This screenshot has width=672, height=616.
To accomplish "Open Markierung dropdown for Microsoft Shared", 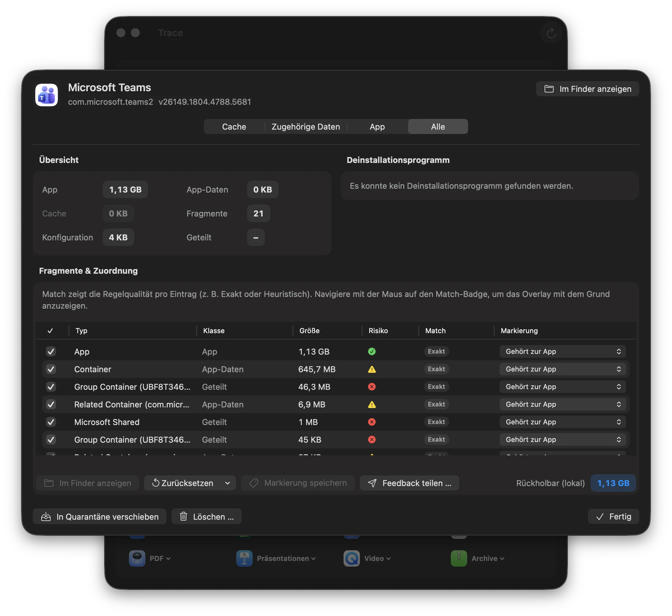I will point(563,422).
